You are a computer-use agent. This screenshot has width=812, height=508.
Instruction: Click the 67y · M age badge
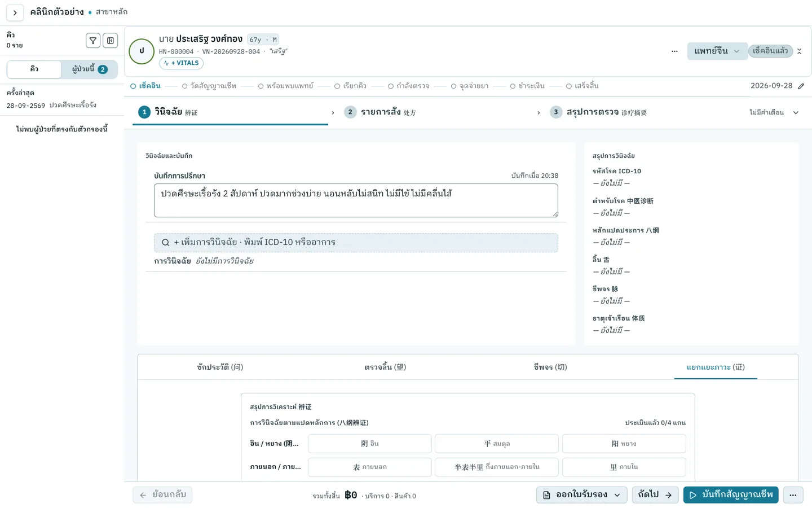(263, 40)
